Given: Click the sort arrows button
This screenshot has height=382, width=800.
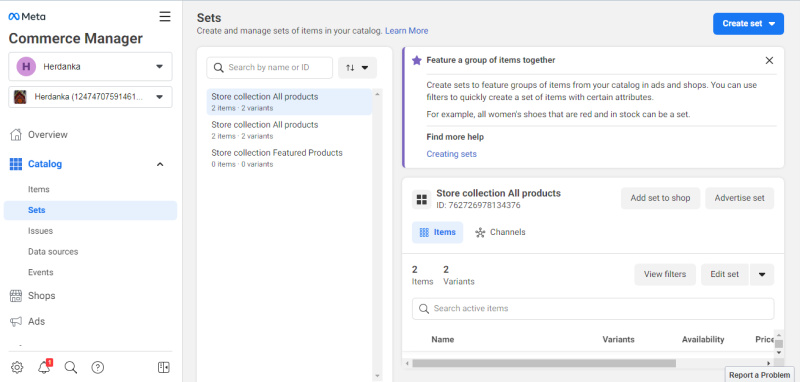Looking at the screenshot, I should [357, 67].
